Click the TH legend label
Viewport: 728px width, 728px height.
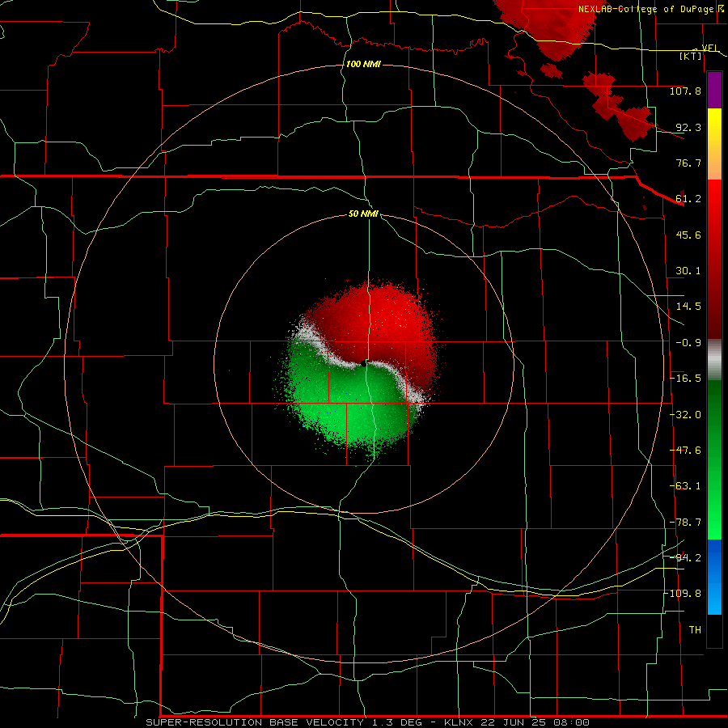click(x=695, y=630)
